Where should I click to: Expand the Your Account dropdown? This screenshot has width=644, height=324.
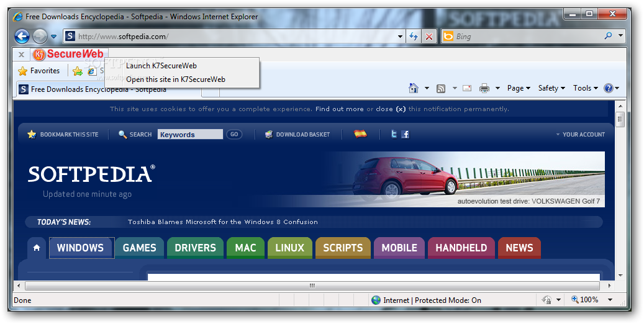[580, 134]
